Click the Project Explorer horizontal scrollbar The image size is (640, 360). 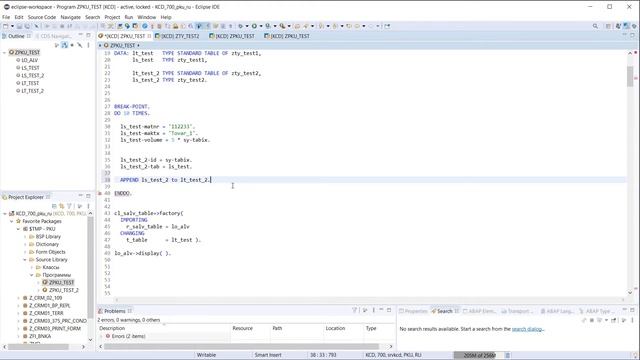tap(38, 347)
